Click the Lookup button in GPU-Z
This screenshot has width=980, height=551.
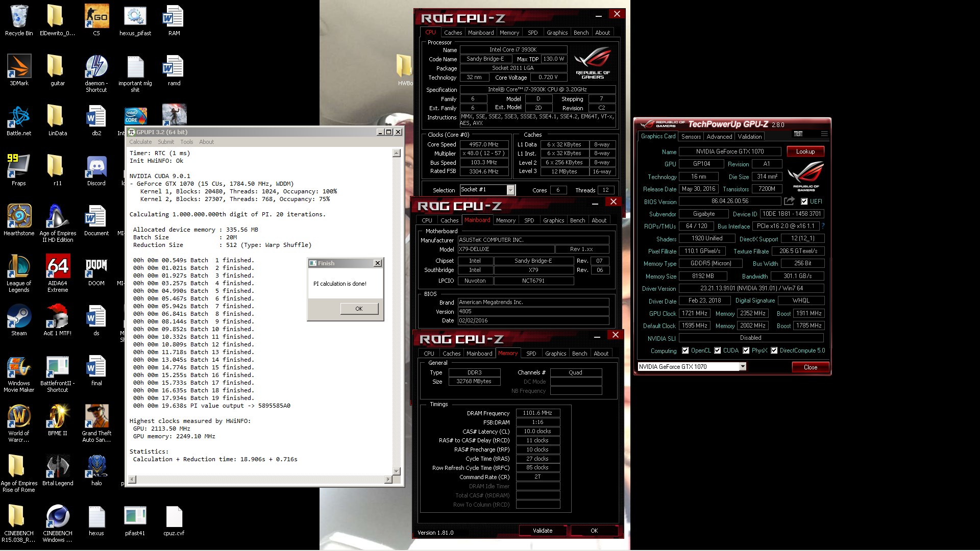click(805, 152)
